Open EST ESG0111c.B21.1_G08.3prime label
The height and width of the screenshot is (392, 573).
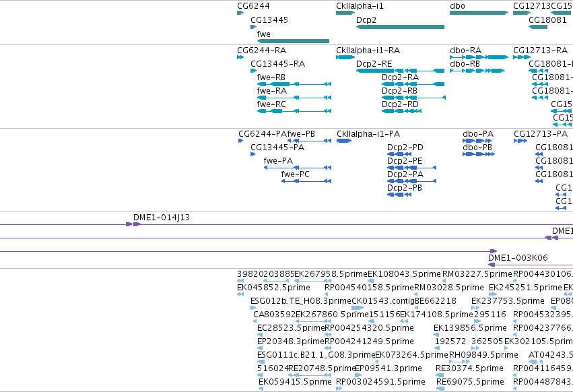tap(316, 356)
